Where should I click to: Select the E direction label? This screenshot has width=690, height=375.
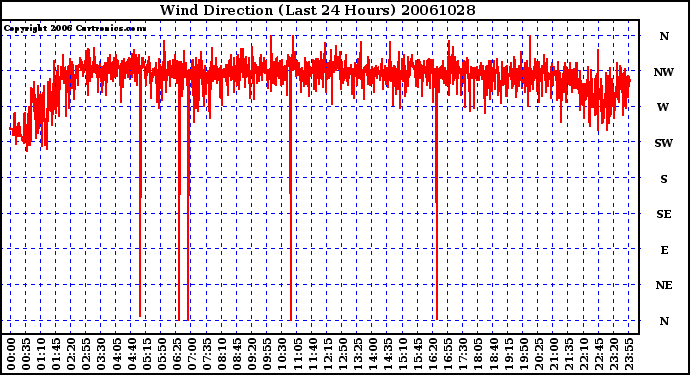pos(664,250)
